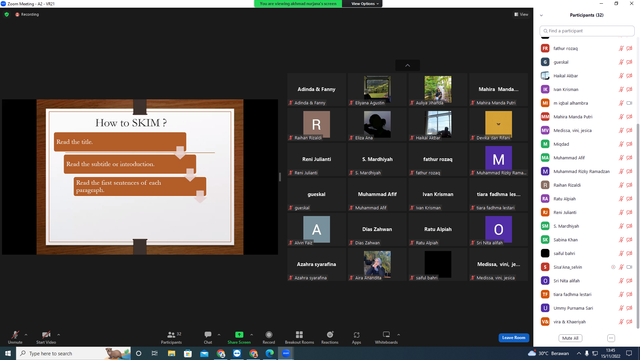This screenshot has height=360, width=640.
Task: Open video options arrow next to Start Video
Action: 59,335
